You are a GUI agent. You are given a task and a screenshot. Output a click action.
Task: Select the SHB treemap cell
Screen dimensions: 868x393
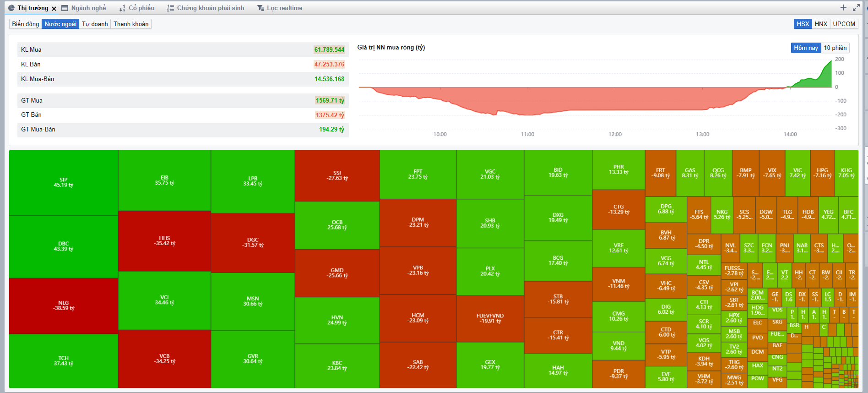tap(490, 224)
